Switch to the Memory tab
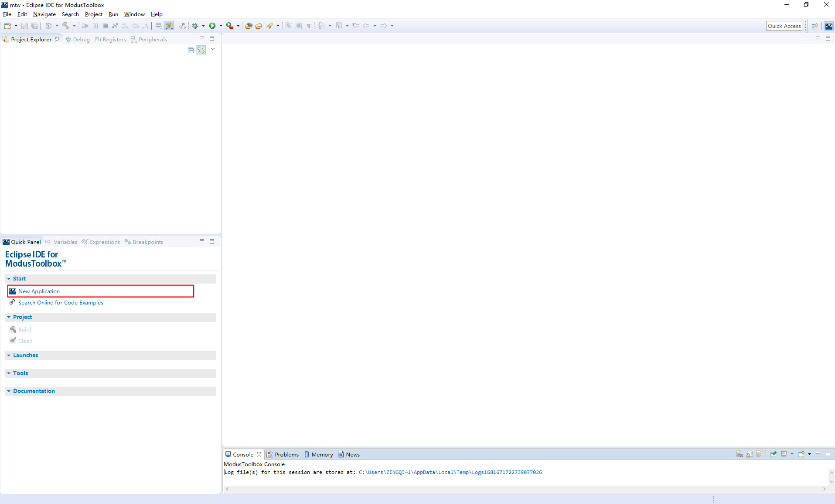Image resolution: width=835 pixels, height=504 pixels. 321,454
